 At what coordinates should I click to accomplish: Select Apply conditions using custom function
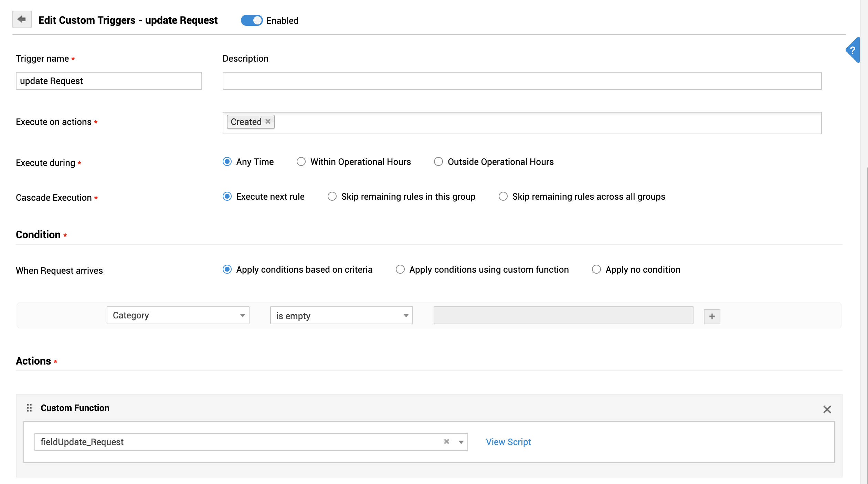coord(400,270)
